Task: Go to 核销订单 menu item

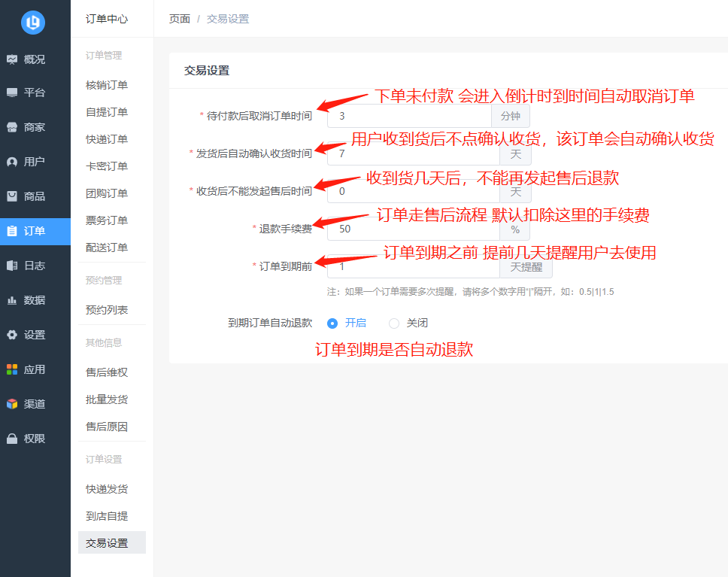Action: [107, 85]
